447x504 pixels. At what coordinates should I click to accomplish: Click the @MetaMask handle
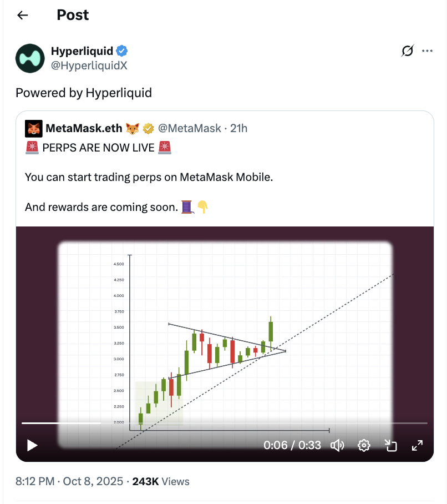[x=190, y=129]
